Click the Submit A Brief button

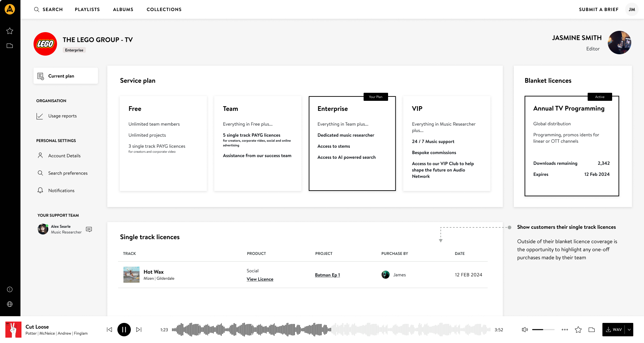598,9
